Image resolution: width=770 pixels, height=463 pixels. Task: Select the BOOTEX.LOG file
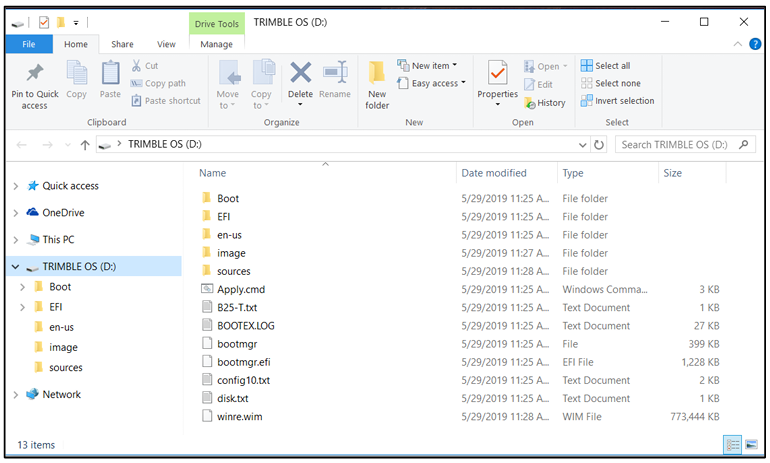[246, 326]
